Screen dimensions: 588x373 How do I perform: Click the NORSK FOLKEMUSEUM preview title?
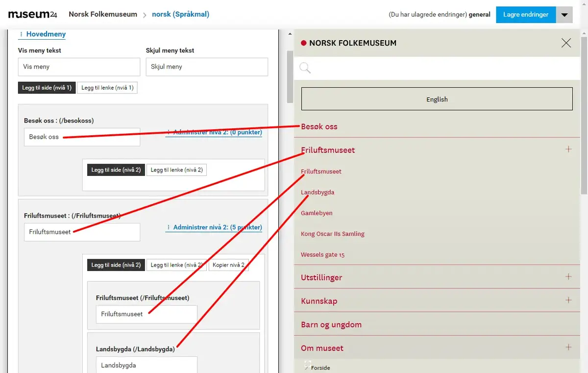coord(353,43)
